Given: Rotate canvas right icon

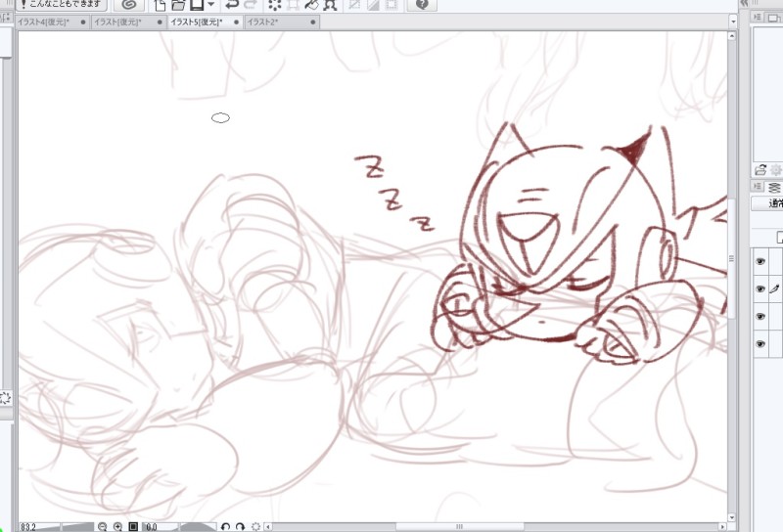Looking at the screenshot, I should (x=240, y=527).
